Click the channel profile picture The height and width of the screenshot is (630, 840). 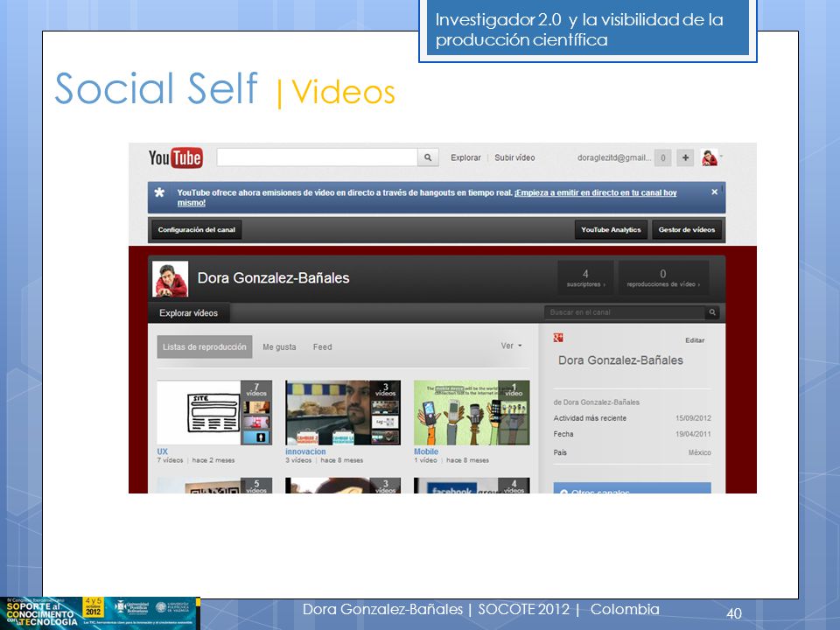click(x=171, y=278)
